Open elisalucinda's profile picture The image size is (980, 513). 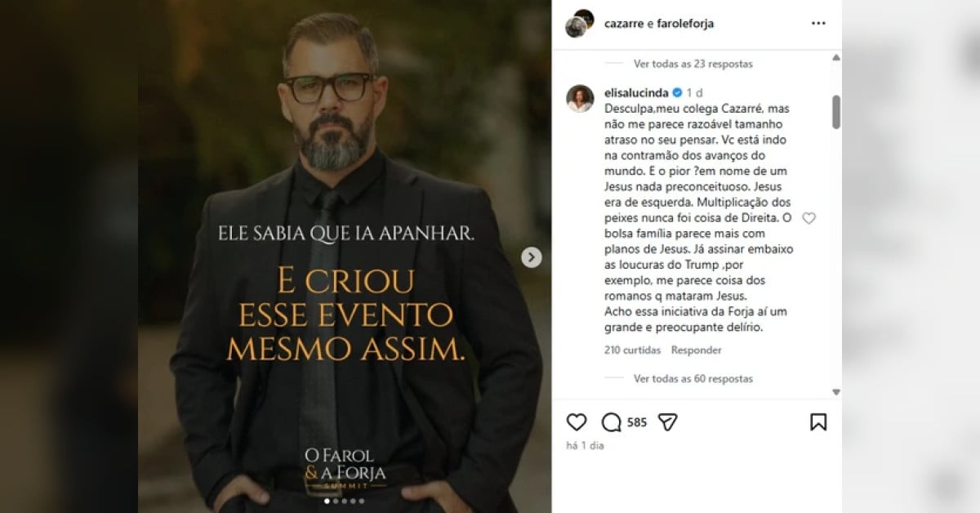tap(580, 99)
